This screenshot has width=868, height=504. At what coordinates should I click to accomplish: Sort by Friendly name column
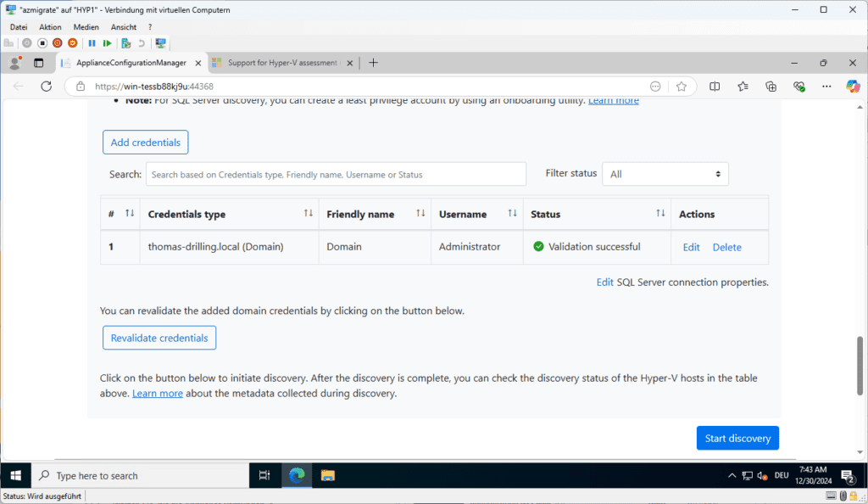420,213
